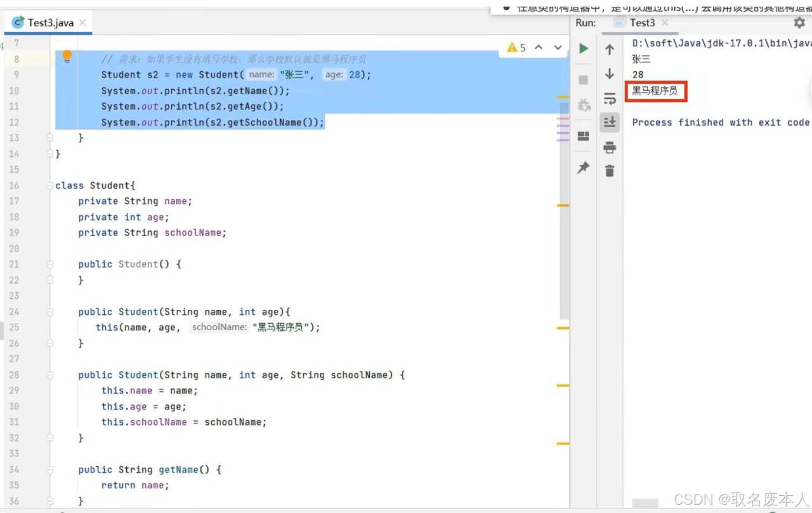The image size is (812, 513).
Task: Click the yellow lightbulb quick-fix icon
Action: 67,57
